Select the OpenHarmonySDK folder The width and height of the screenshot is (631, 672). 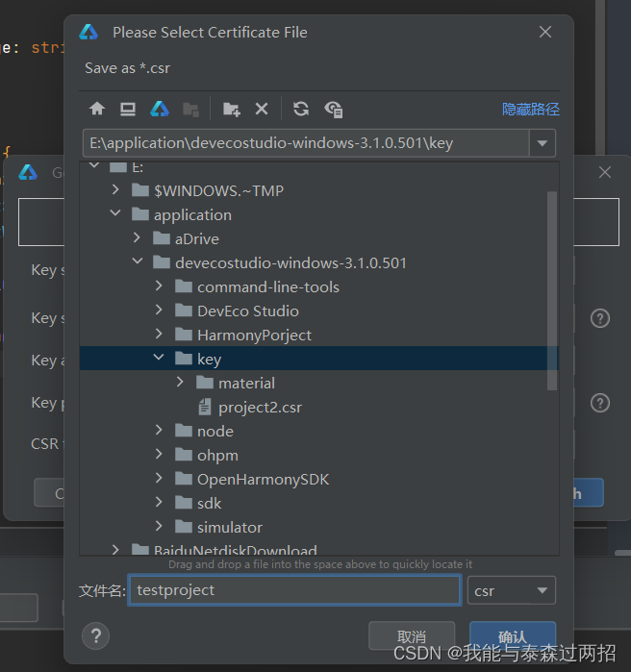pos(263,479)
